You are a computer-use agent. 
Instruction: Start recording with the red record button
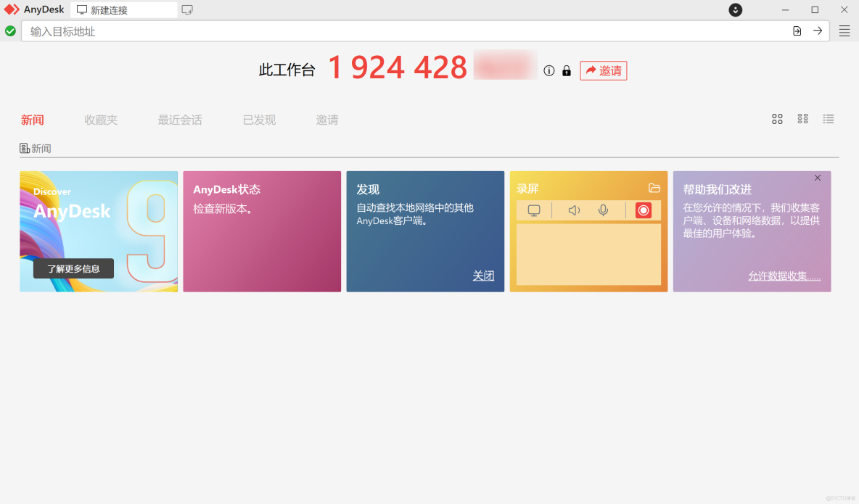pos(643,210)
